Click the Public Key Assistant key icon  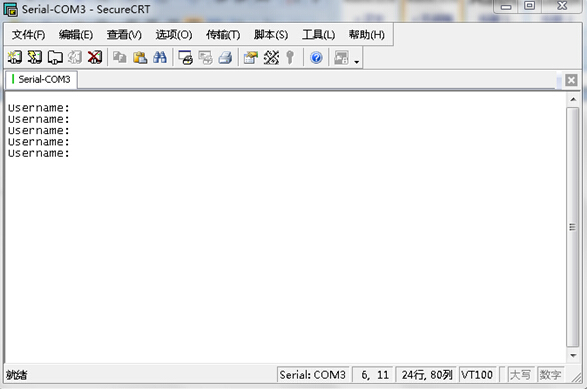click(x=290, y=57)
